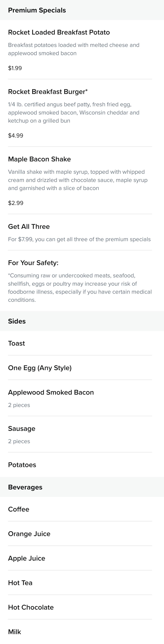Pick Hot Tea from Beverages
Viewport: 164px width, 644px height.
coord(80,583)
